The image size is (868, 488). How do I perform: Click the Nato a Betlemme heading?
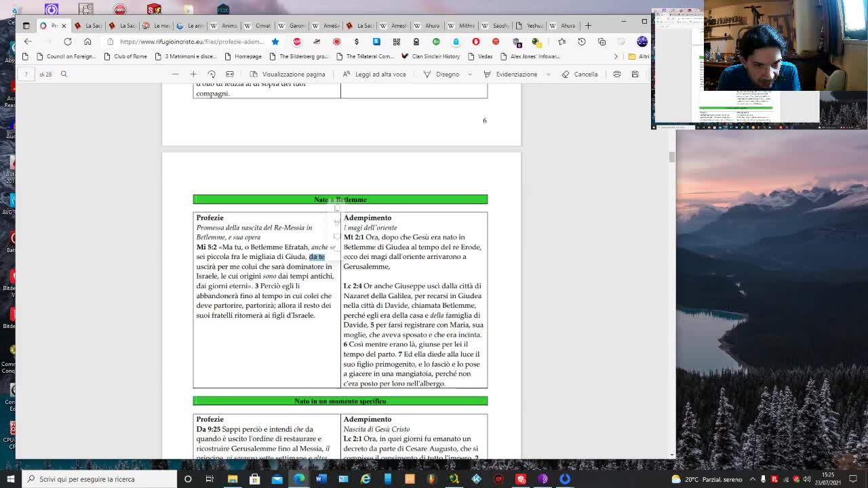pyautogui.click(x=340, y=199)
